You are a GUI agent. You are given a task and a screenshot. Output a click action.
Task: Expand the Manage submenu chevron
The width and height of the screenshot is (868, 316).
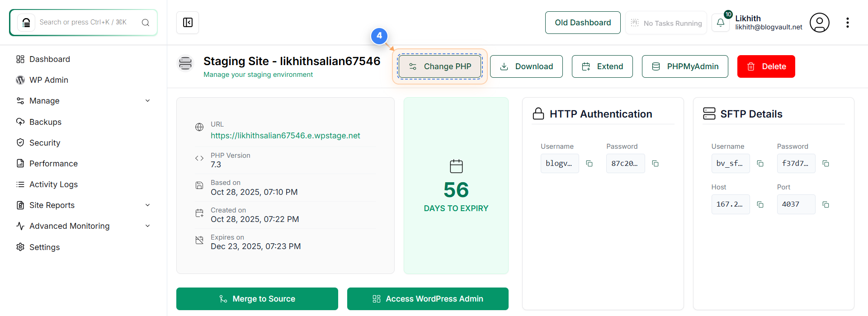(x=147, y=101)
